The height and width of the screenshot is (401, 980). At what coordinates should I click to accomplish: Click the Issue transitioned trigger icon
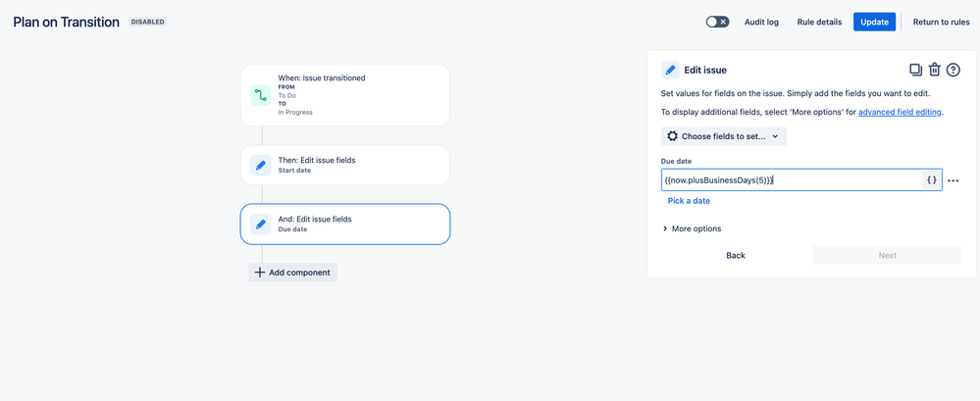(261, 95)
